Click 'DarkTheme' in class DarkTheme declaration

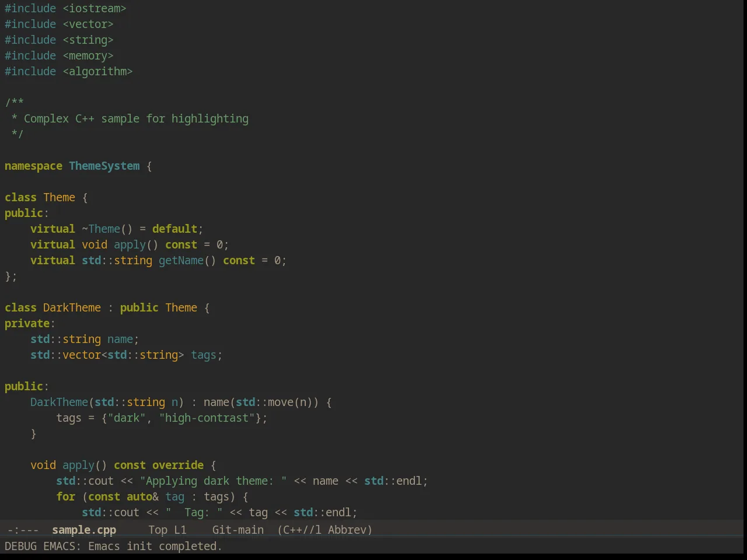[72, 307]
